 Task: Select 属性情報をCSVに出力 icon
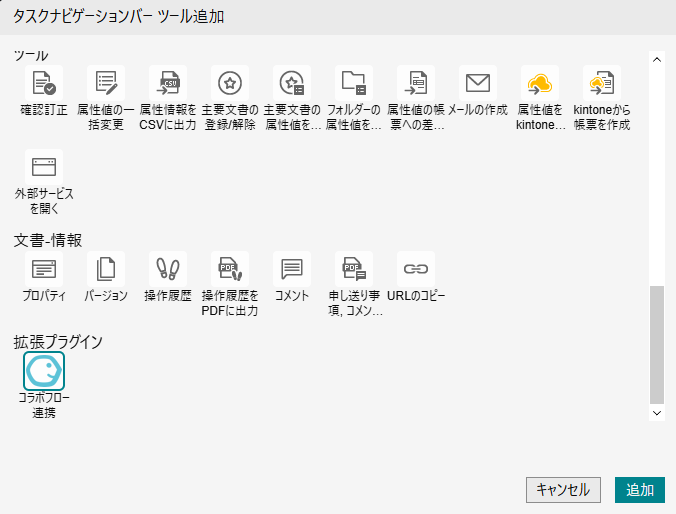pyautogui.click(x=168, y=83)
